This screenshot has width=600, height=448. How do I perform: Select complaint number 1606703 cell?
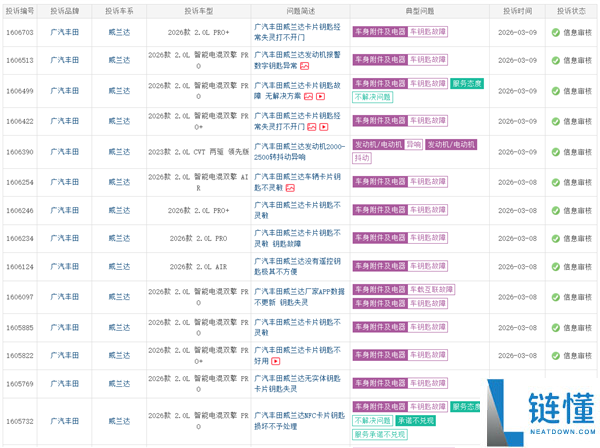20,33
